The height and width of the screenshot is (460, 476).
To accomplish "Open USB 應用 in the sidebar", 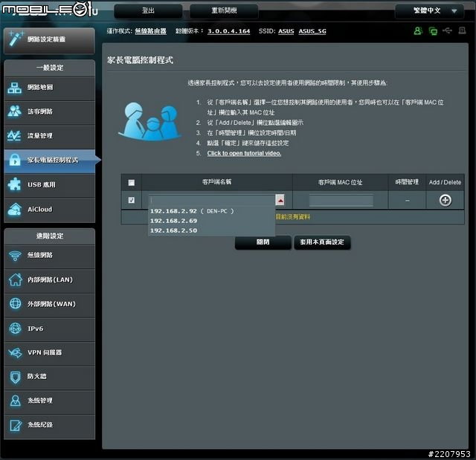I will 49,185.
